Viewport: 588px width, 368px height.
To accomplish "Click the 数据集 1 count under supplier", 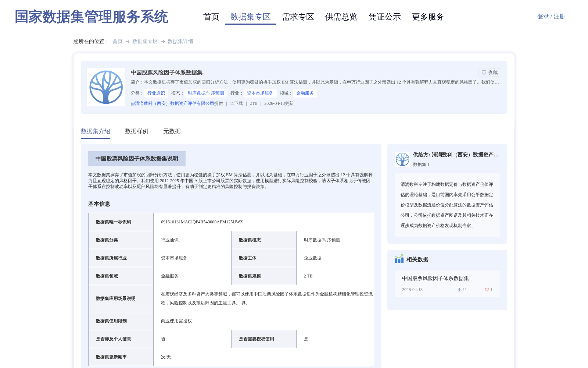I will 421,164.
